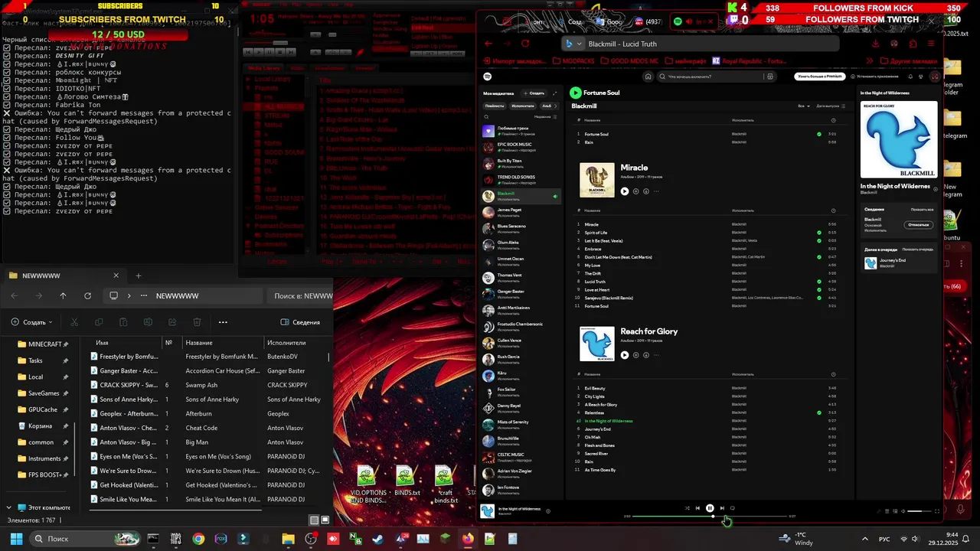Add Miracle album to library
This screenshot has height=551, width=980.
click(635, 191)
